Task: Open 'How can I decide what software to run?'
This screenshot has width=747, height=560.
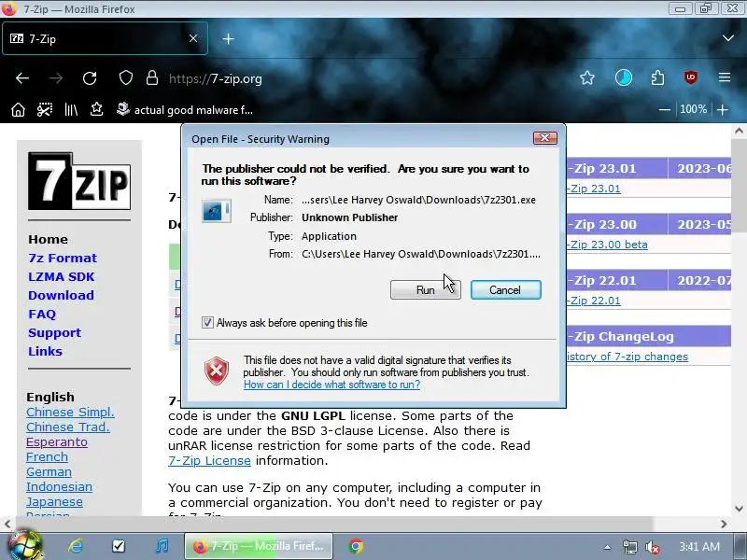Action: click(331, 385)
